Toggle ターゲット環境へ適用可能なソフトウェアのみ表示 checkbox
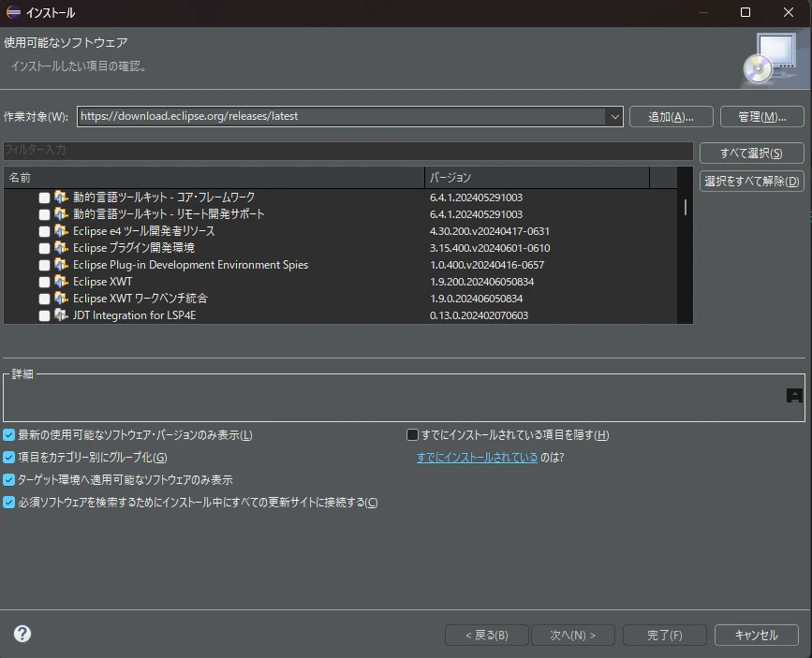 [x=8, y=480]
